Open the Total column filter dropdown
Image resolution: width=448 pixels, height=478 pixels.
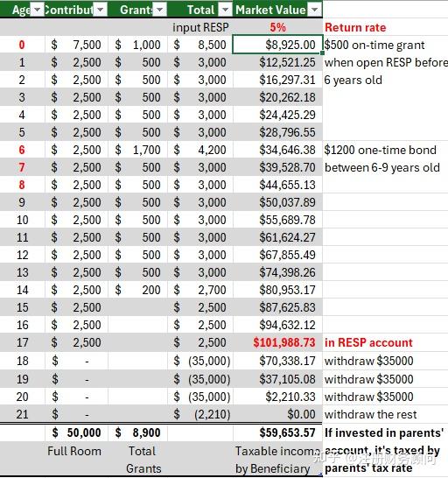pyautogui.click(x=226, y=10)
